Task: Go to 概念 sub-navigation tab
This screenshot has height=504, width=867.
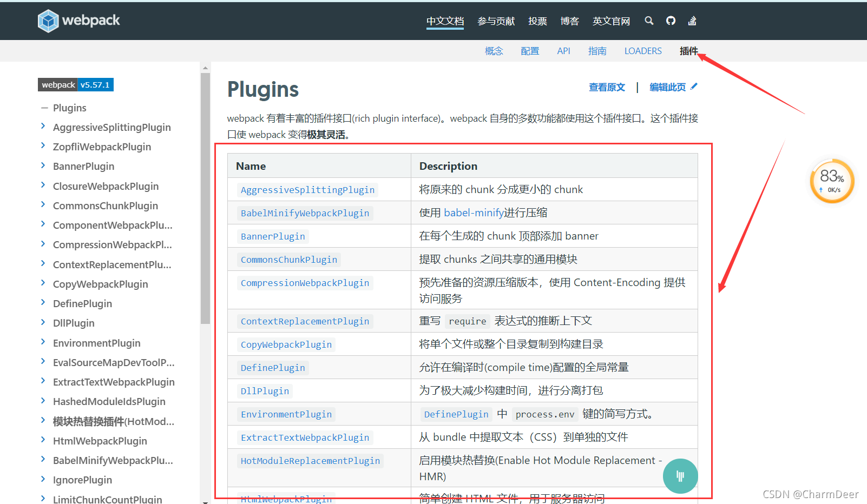Action: (494, 51)
